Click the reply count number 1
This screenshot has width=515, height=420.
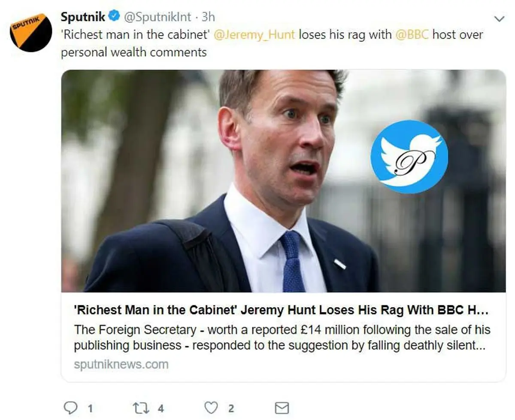click(x=90, y=408)
